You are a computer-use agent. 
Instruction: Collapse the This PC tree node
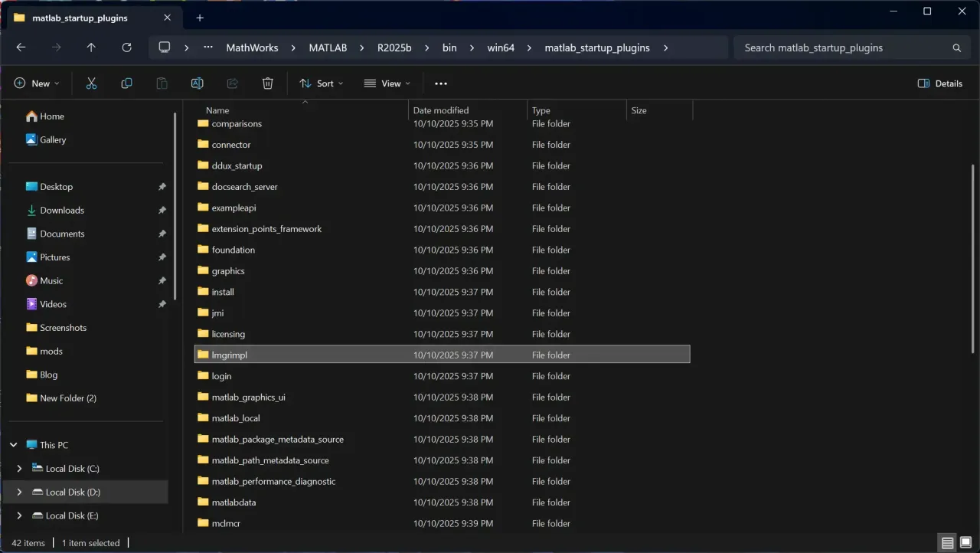[14, 445]
